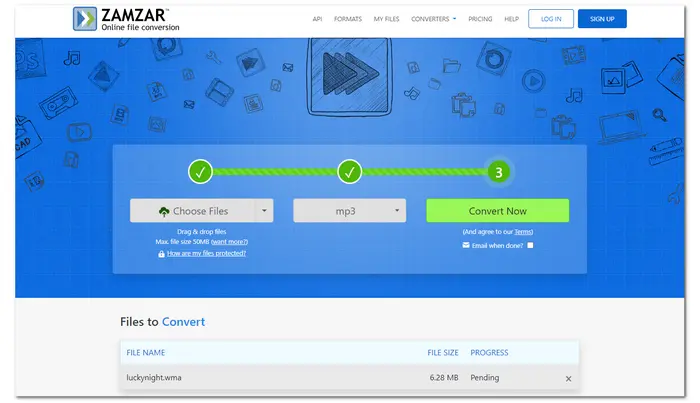Open MY FILES in the navigation
Screen dimensions: 700x403
[x=386, y=19]
